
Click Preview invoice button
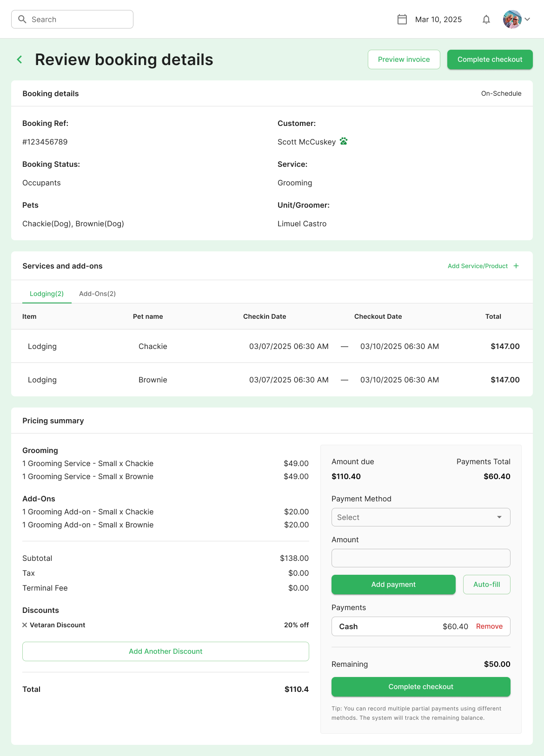click(404, 59)
